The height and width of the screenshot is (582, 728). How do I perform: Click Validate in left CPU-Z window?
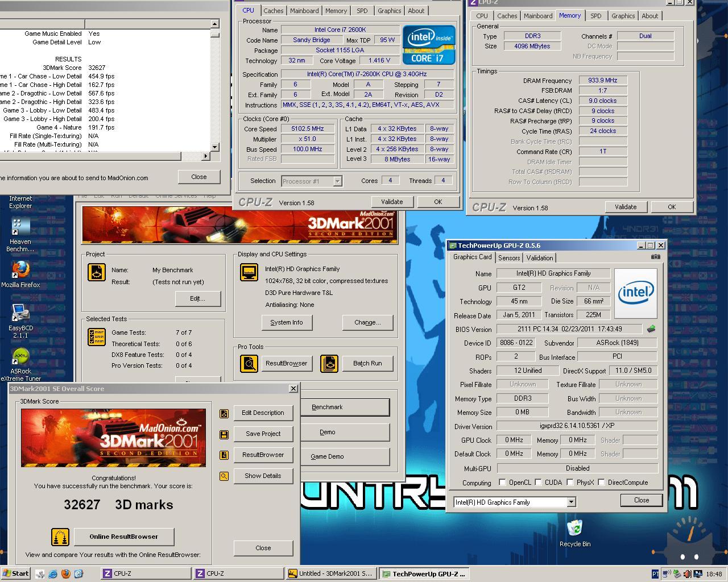coord(391,202)
